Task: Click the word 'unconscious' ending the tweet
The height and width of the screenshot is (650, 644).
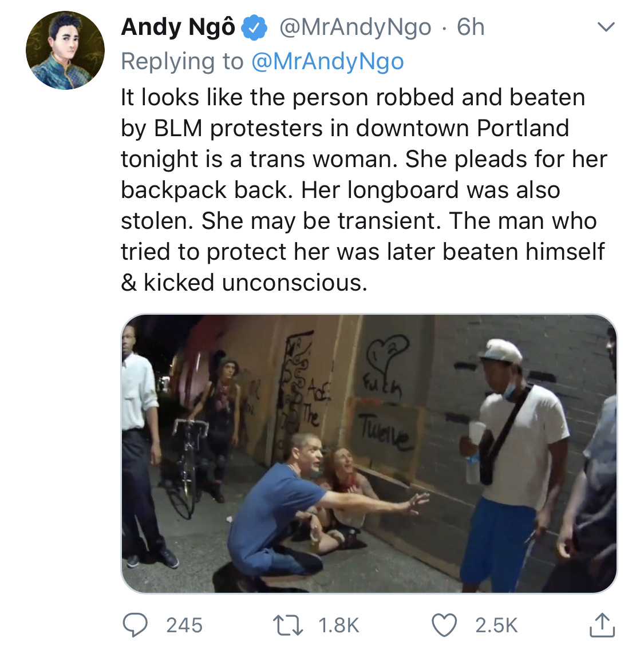Action: point(294,283)
